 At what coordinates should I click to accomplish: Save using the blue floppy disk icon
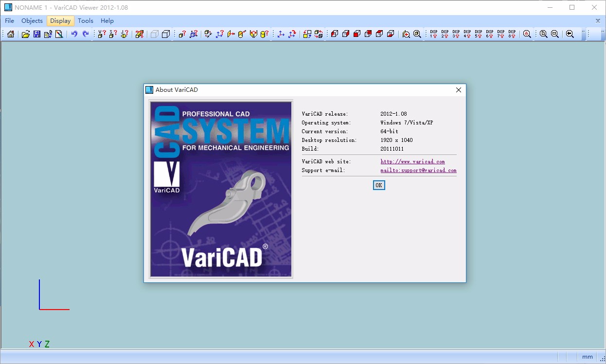(37, 34)
